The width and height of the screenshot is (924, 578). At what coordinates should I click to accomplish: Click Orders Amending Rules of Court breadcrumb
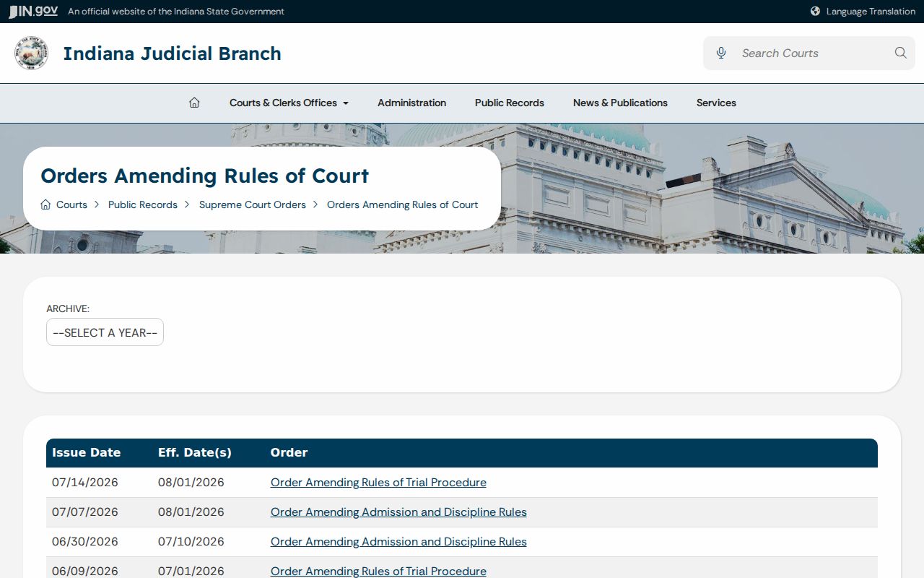(402, 204)
